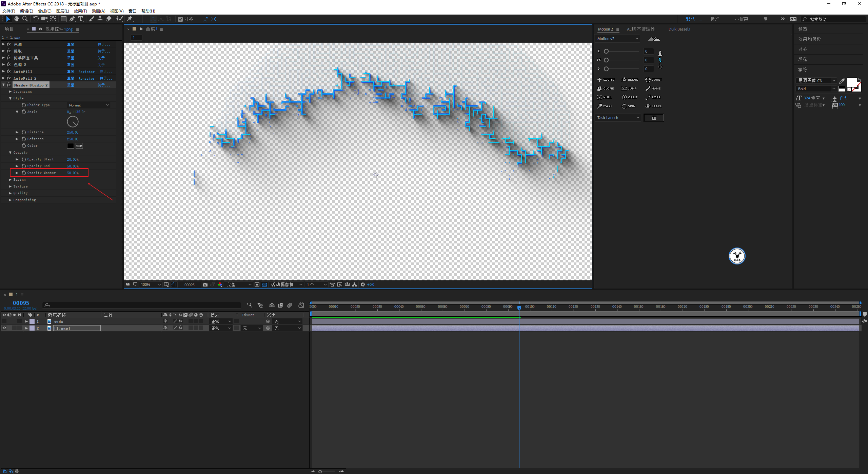Toggle the Shadow Studio 2 fx switch
Image resolution: width=868 pixels, height=474 pixels.
click(9, 85)
